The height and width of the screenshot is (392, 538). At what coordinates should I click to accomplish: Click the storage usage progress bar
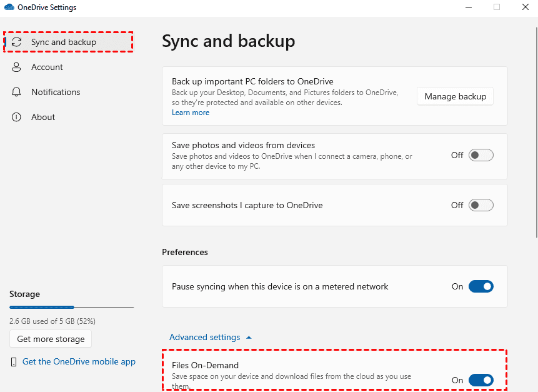pyautogui.click(x=71, y=307)
